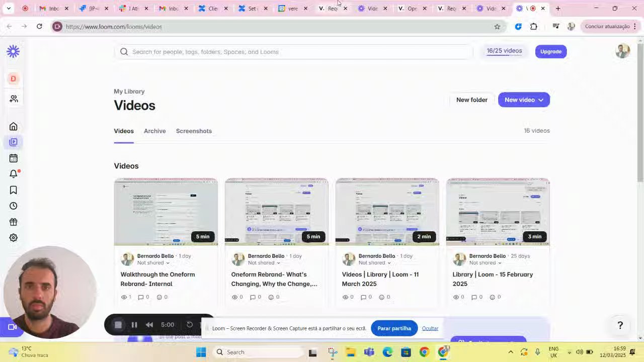
Task: Open Microsoft Teams from taskbar
Action: click(x=369, y=352)
